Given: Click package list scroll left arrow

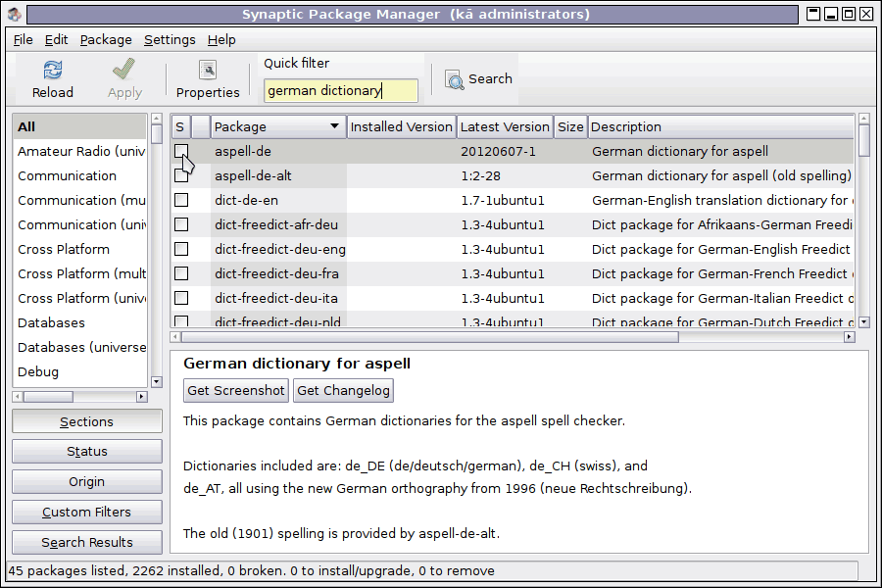Looking at the screenshot, I should click(x=175, y=336).
